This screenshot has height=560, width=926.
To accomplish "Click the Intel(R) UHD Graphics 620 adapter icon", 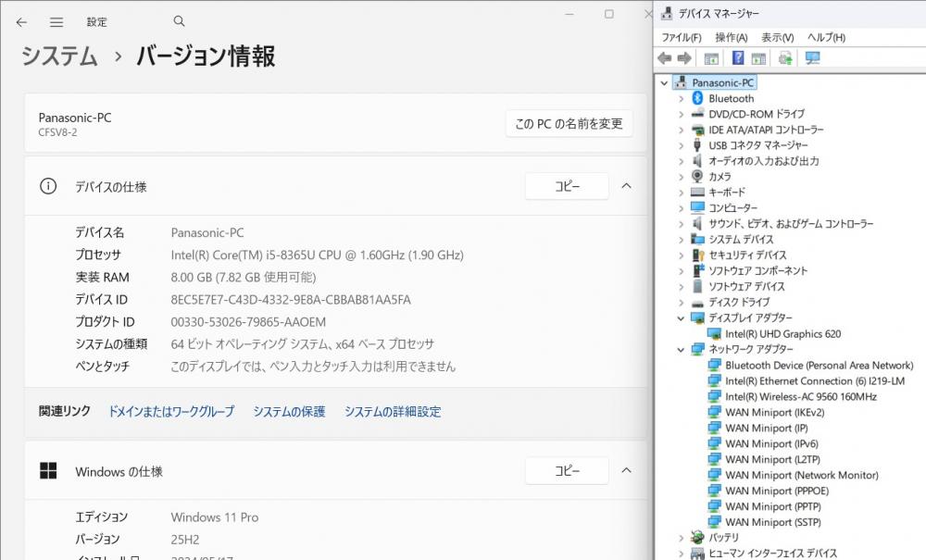I will pos(714,333).
